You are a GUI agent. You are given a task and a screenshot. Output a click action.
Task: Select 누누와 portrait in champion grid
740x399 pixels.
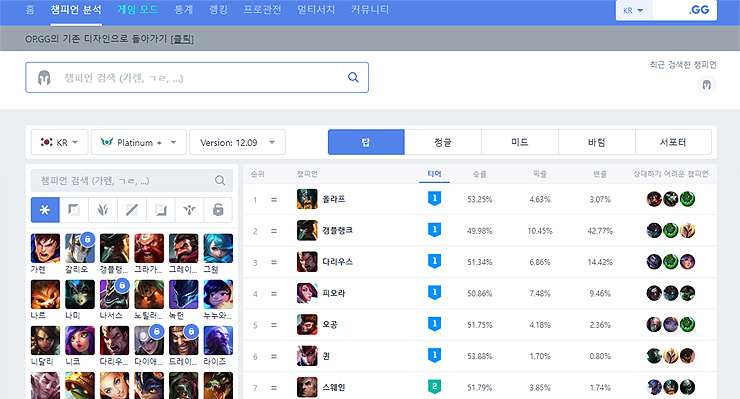coord(218,294)
